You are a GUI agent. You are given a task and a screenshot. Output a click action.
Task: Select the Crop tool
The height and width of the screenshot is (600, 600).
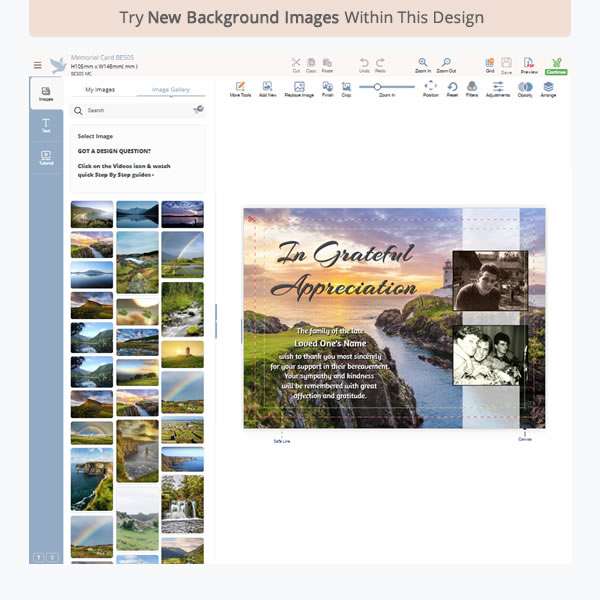click(x=346, y=88)
